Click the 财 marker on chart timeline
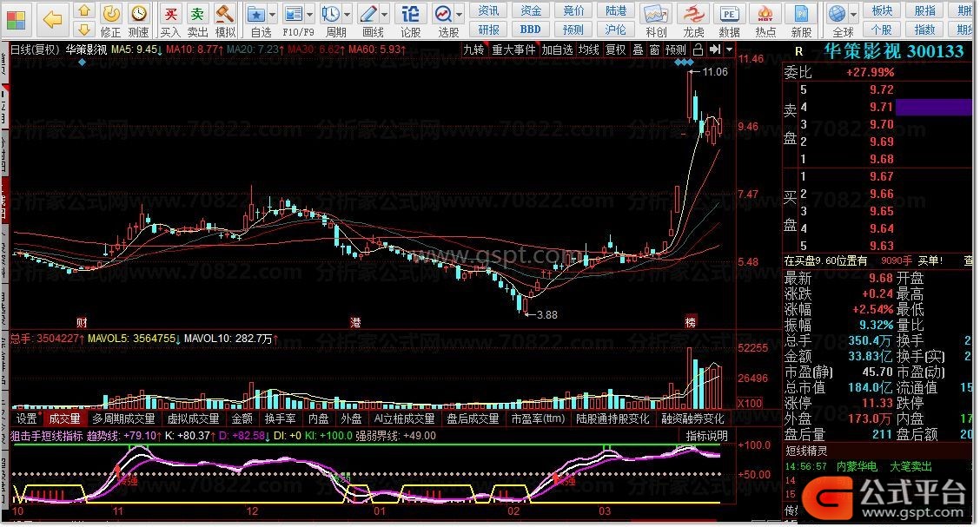 (x=82, y=322)
